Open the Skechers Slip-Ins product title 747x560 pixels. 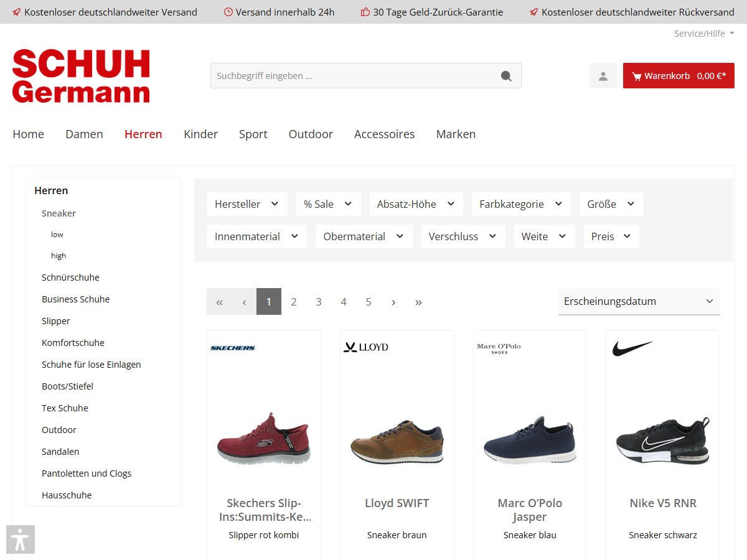click(x=265, y=510)
